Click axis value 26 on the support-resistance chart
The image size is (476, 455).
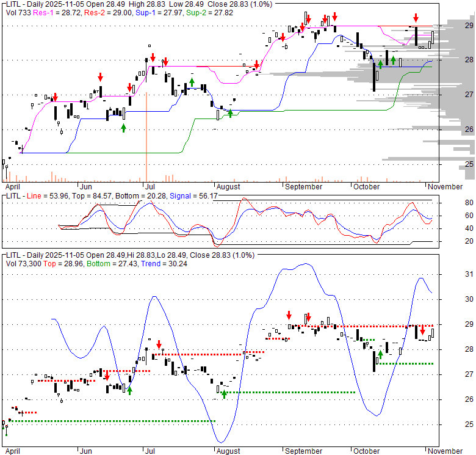click(x=469, y=129)
